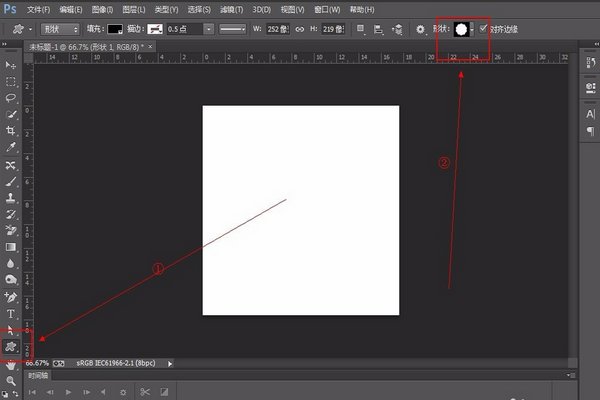Select the Lasso tool
The width and height of the screenshot is (600, 400).
(11, 98)
